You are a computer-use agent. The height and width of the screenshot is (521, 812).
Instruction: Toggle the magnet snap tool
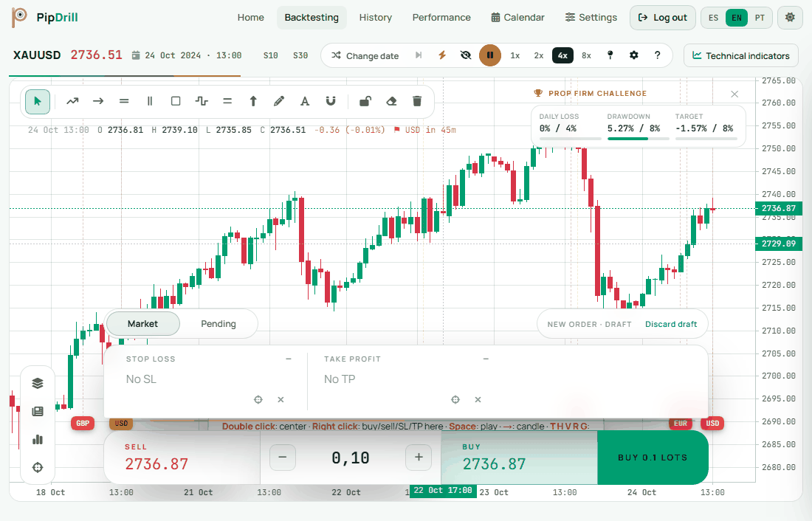[x=331, y=102]
